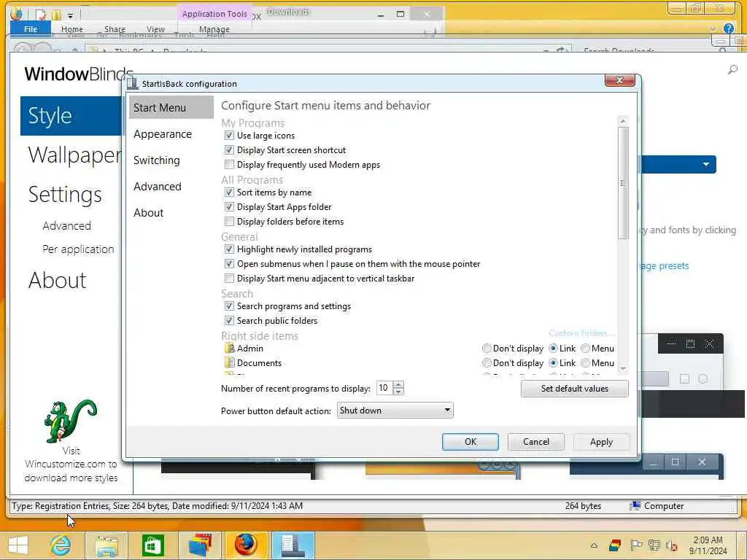
Task: Decrease number of recent programs
Action: [x=399, y=392]
